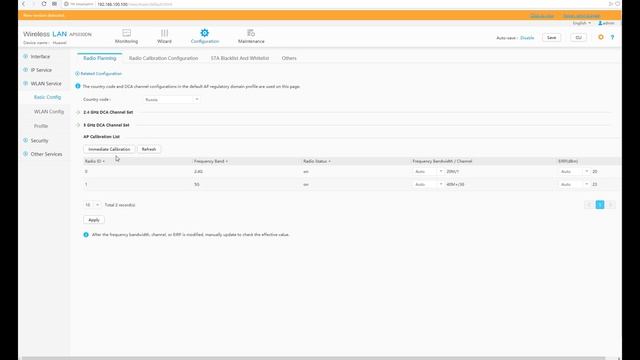Open radio 0 frequency bandwidth Auto dropdown

coord(428,172)
